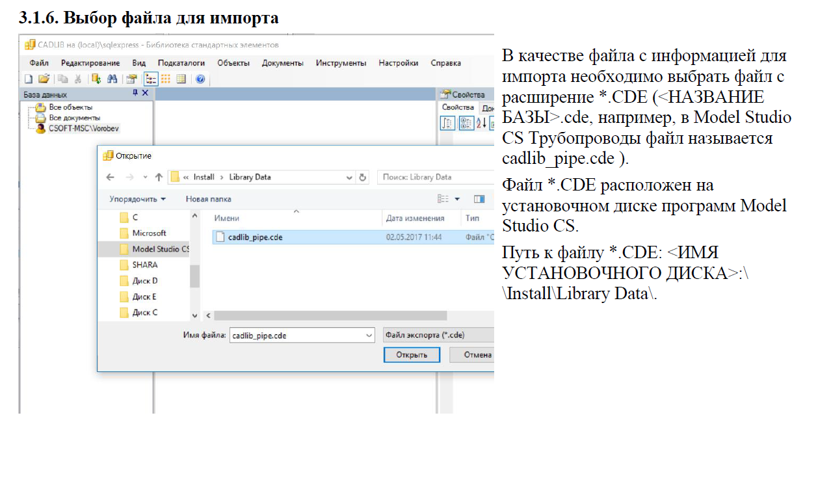
Task: Open recent locations dropdown arrow
Action: (145, 177)
